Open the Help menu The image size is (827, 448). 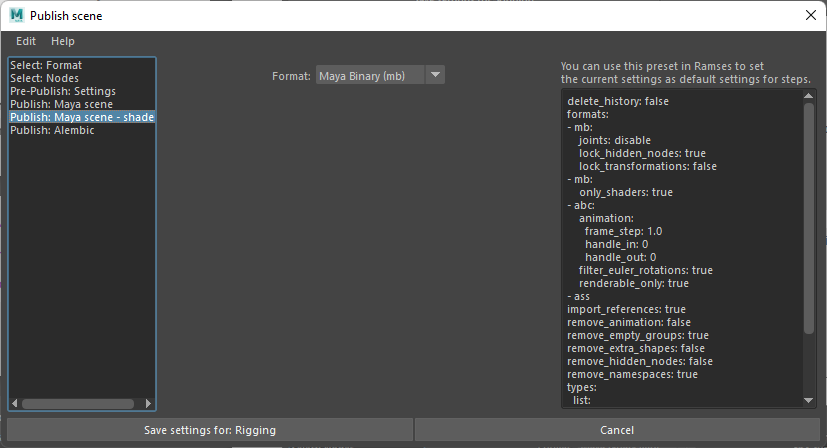[63, 41]
